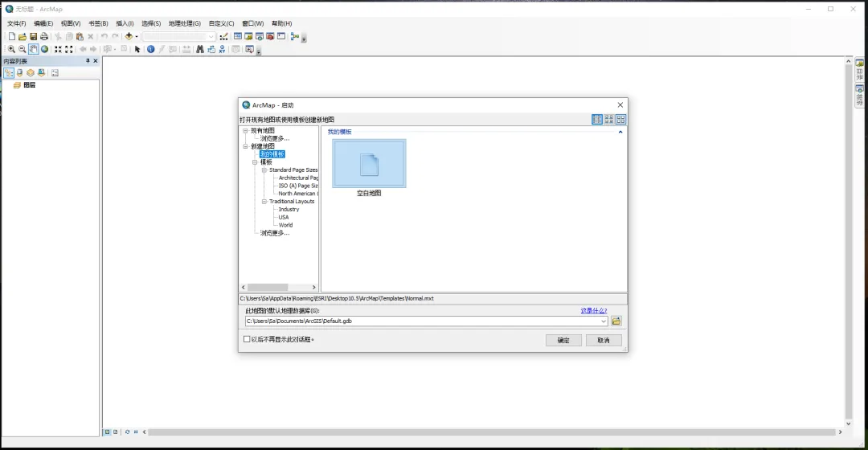The width and height of the screenshot is (868, 450).
Task: Select the large icons view in dialog
Action: [x=620, y=119]
